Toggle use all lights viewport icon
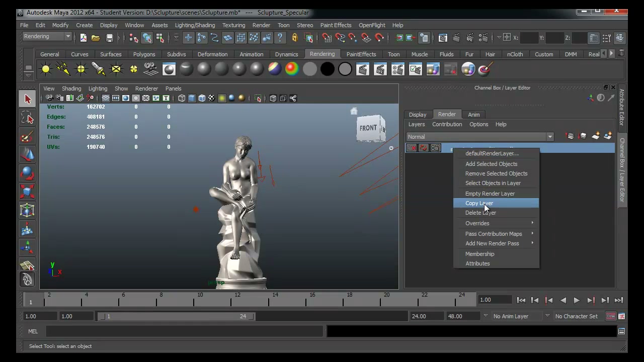The width and height of the screenshot is (644, 362). (x=222, y=99)
